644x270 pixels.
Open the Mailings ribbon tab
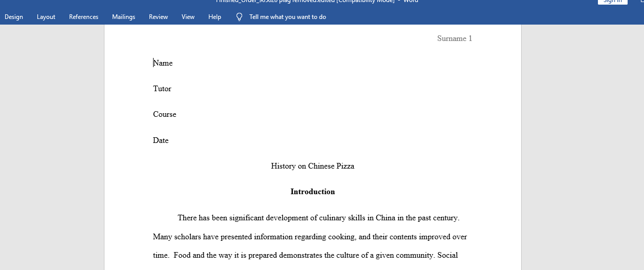pos(123,17)
